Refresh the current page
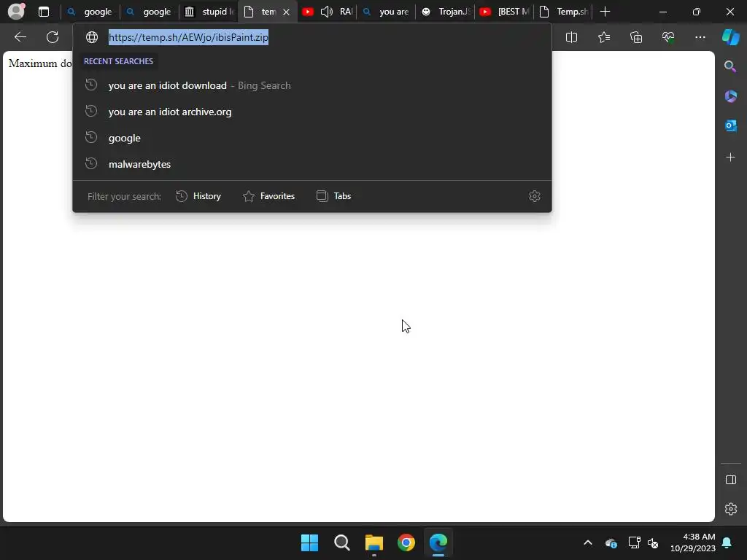This screenshot has height=560, width=747. [53, 37]
